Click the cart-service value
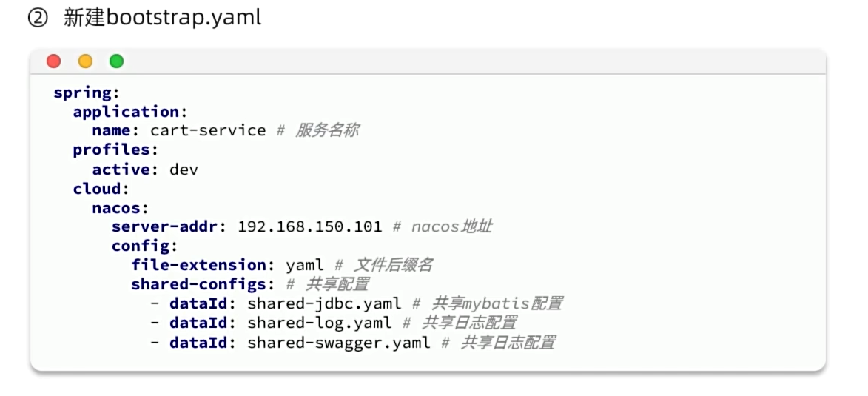This screenshot has width=868, height=396. coord(208,131)
